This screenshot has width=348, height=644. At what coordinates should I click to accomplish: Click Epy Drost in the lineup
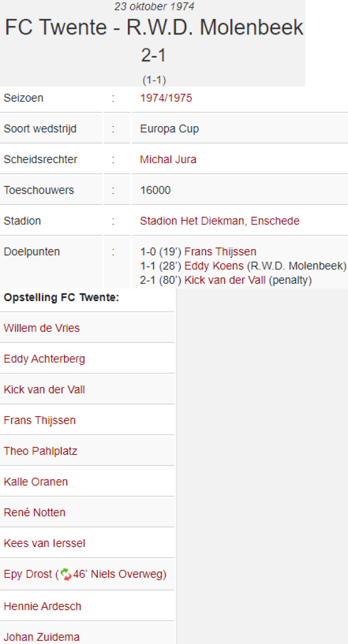pyautogui.click(x=27, y=574)
